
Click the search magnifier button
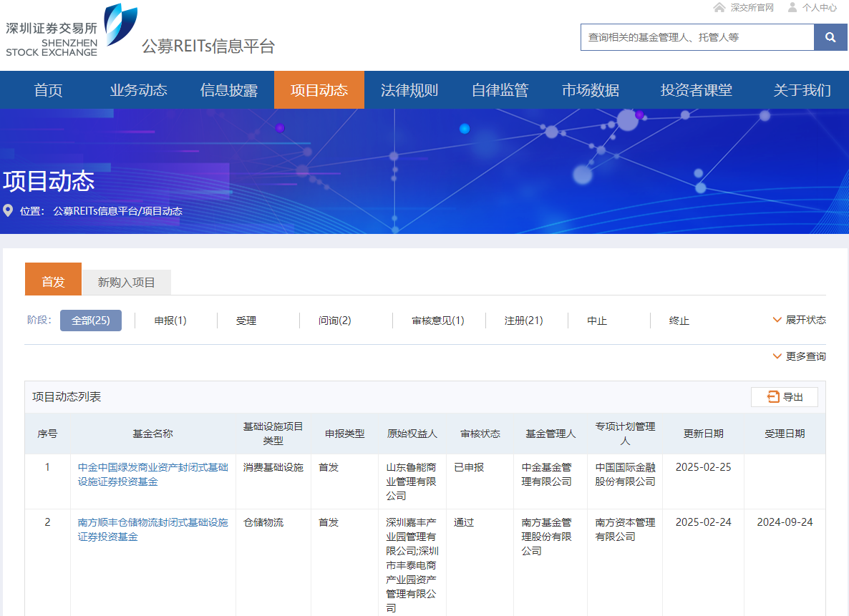(x=830, y=37)
